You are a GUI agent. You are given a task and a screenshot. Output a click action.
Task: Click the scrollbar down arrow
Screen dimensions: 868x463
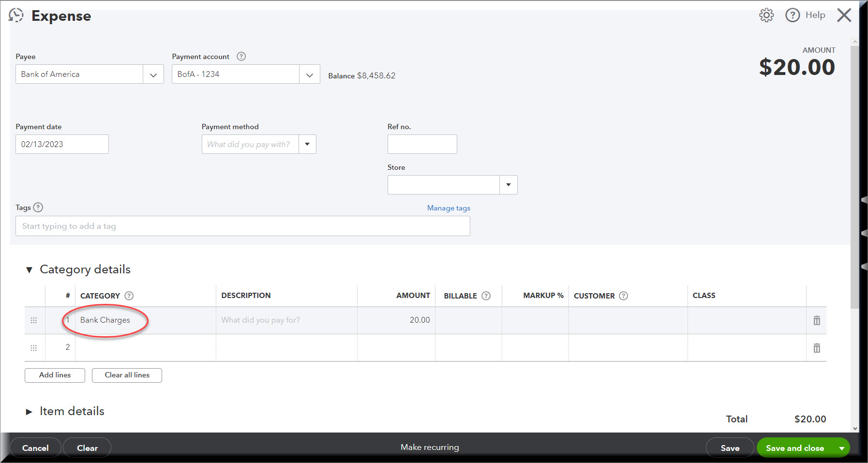855,428
